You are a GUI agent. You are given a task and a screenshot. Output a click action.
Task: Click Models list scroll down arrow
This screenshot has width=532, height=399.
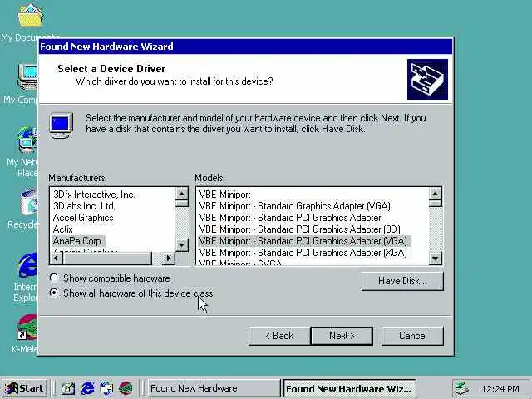tap(436, 259)
